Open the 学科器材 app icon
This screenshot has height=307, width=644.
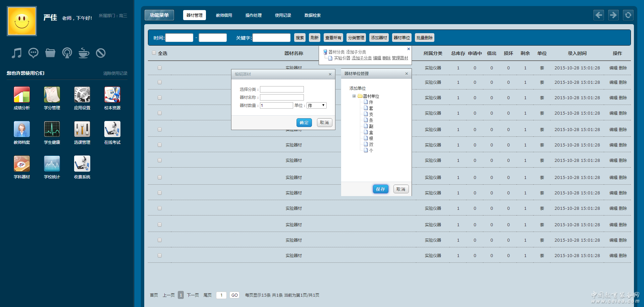pyautogui.click(x=22, y=164)
